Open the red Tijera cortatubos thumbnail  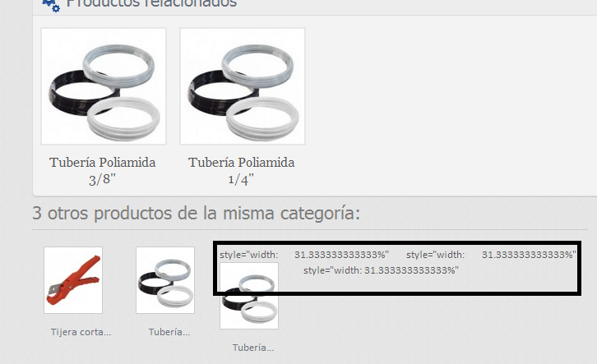tap(73, 280)
